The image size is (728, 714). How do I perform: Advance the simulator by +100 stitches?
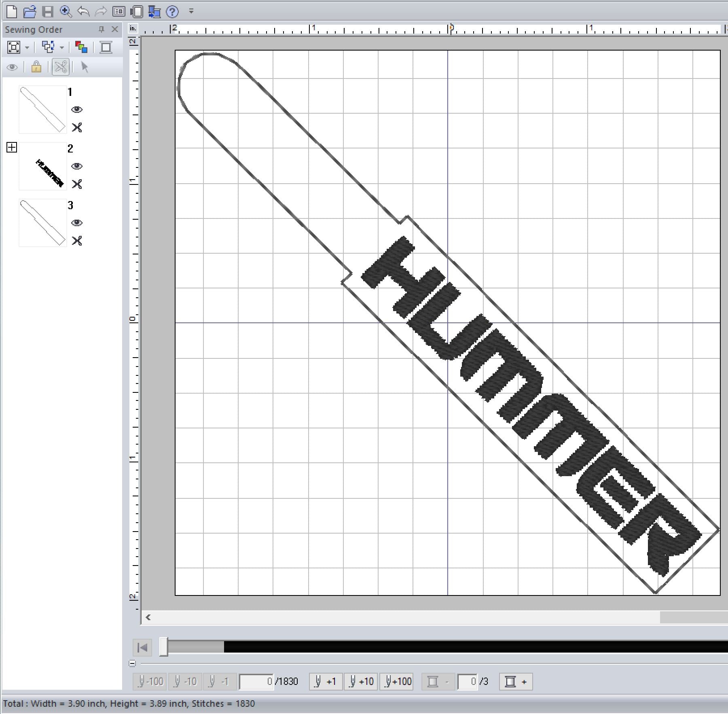coord(398,682)
